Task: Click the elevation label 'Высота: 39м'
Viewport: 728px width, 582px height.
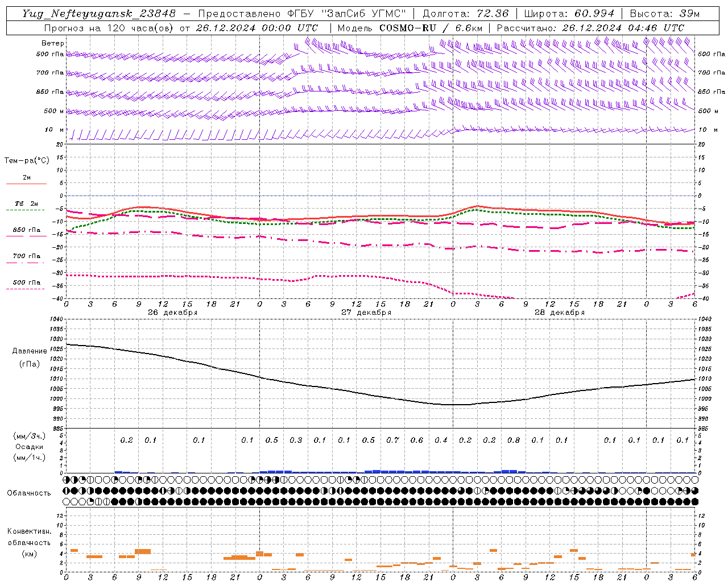Action: pos(665,14)
